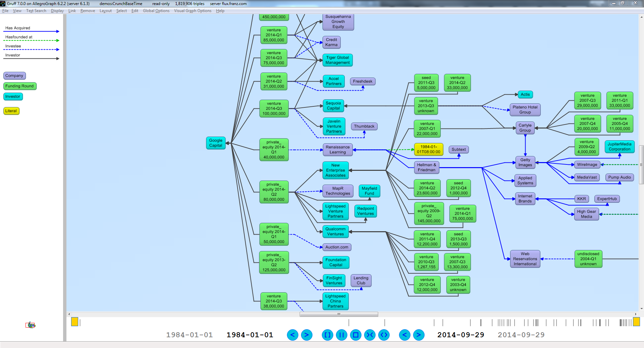Click the bracketed time-window playback icon
The width and height of the screenshot is (644, 348).
tap(327, 335)
